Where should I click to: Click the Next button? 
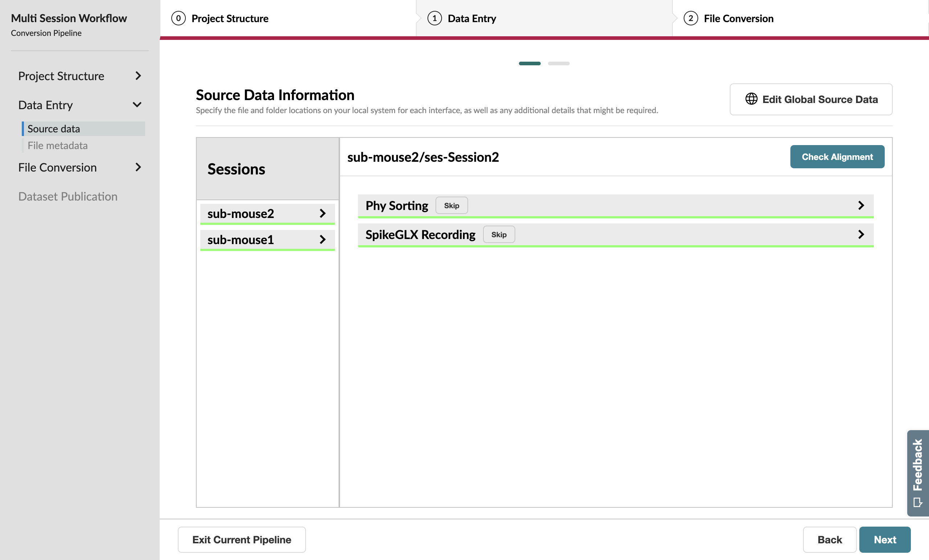(x=884, y=539)
